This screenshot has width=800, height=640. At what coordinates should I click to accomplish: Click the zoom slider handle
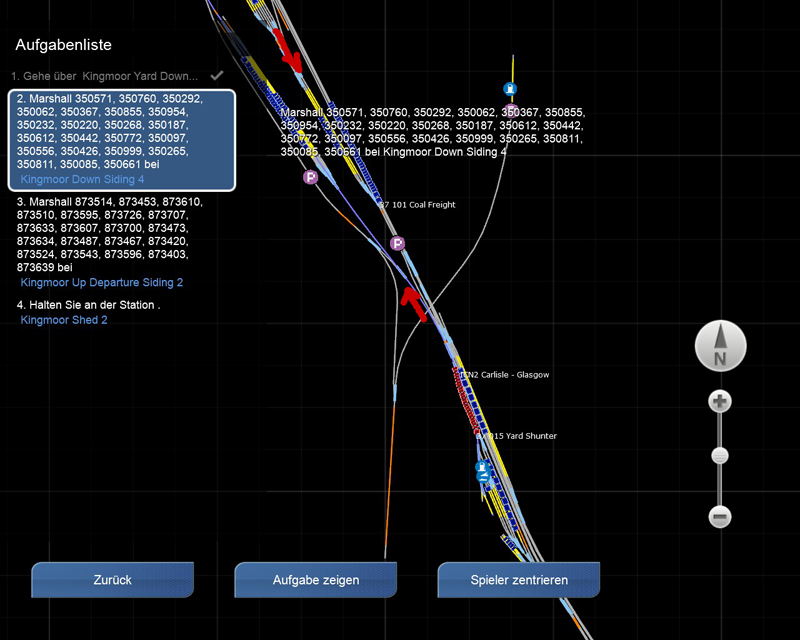tap(720, 456)
